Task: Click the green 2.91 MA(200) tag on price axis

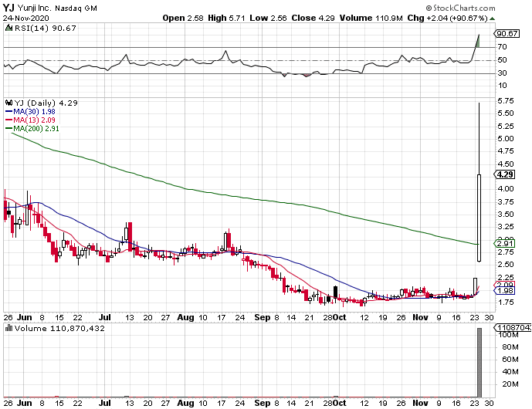Action: pos(504,244)
